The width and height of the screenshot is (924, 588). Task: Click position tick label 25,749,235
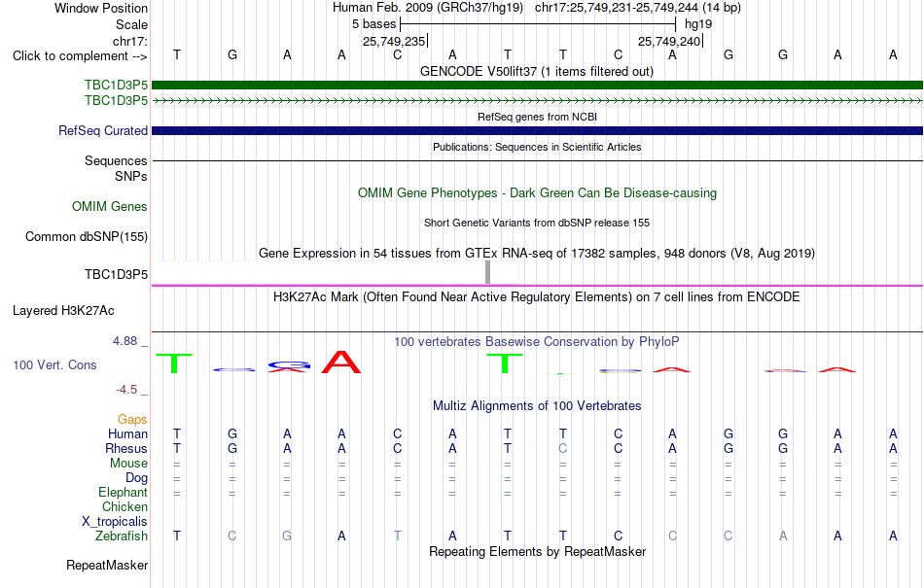pyautogui.click(x=394, y=41)
